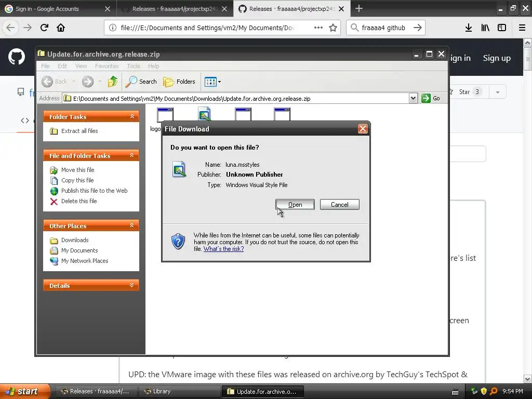The height and width of the screenshot is (399, 532).
Task: Click the Explorer Back button
Action: tap(54, 82)
